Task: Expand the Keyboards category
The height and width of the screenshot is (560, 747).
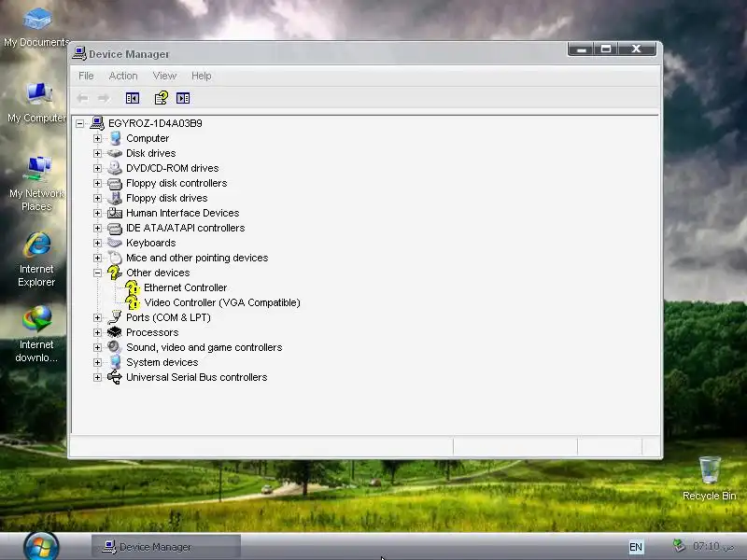Action: 98,243
